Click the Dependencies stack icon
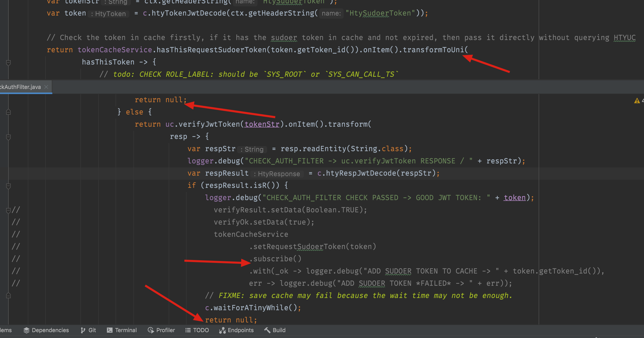Viewport: 644px width, 338px height. coord(27,330)
